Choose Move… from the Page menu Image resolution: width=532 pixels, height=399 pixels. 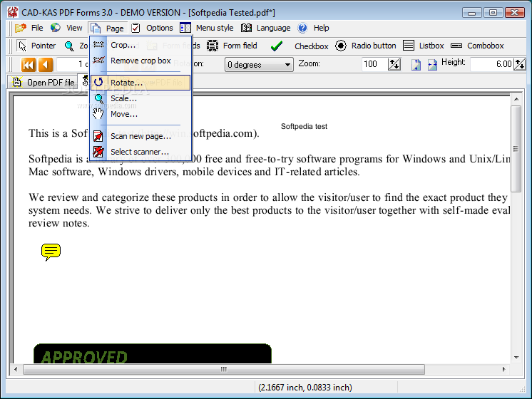[x=140, y=114]
